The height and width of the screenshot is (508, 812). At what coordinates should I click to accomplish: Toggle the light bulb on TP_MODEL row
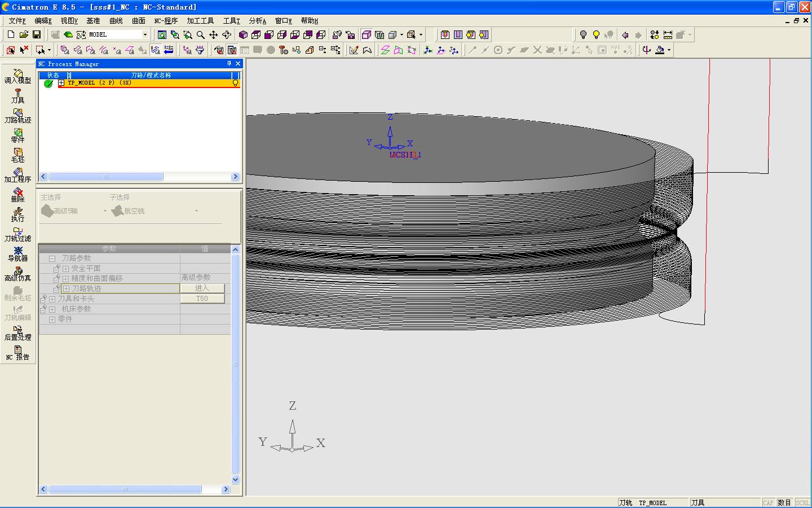pos(236,83)
